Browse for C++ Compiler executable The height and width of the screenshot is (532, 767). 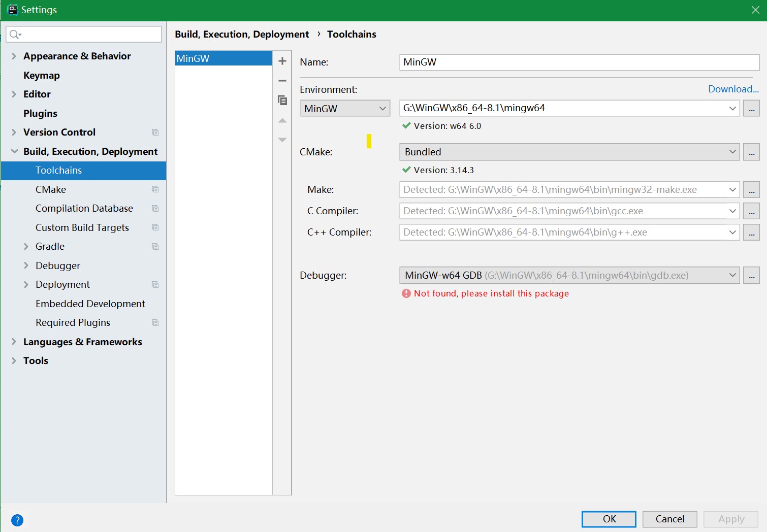pyautogui.click(x=752, y=232)
